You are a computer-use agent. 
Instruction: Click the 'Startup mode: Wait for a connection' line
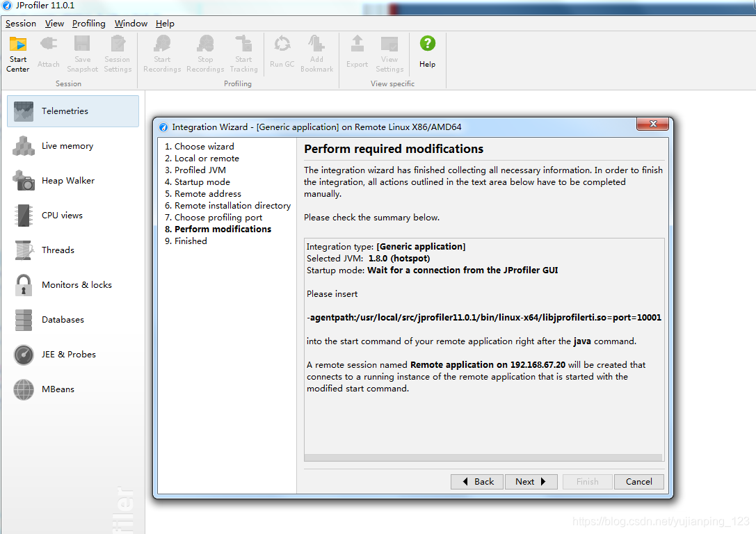coord(432,270)
